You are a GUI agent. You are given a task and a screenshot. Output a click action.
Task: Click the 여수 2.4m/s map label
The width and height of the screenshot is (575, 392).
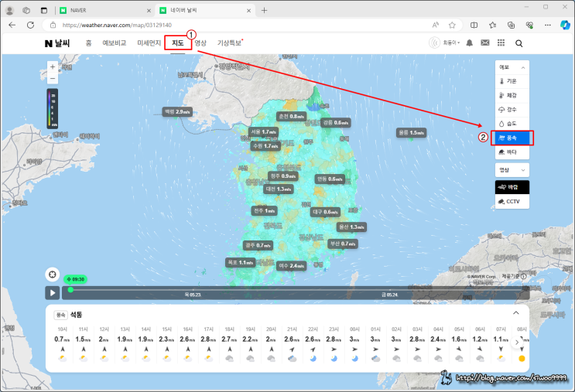click(x=292, y=266)
